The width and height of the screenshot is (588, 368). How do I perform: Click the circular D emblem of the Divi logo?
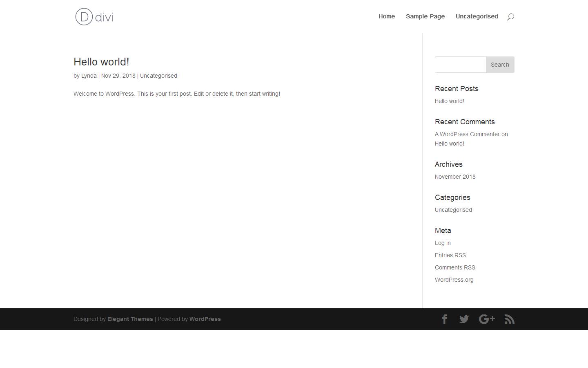pyautogui.click(x=83, y=16)
